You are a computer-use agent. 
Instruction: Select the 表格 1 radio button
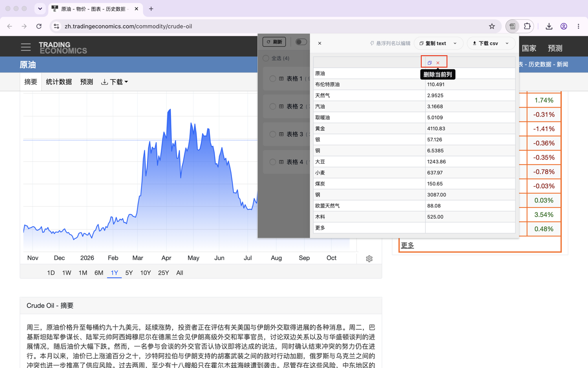point(272,79)
